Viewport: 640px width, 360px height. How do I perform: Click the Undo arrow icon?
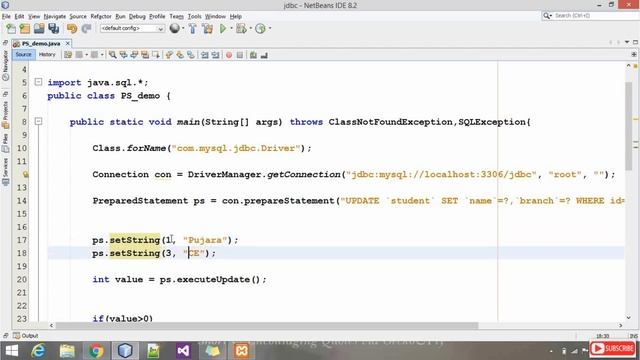72,28
